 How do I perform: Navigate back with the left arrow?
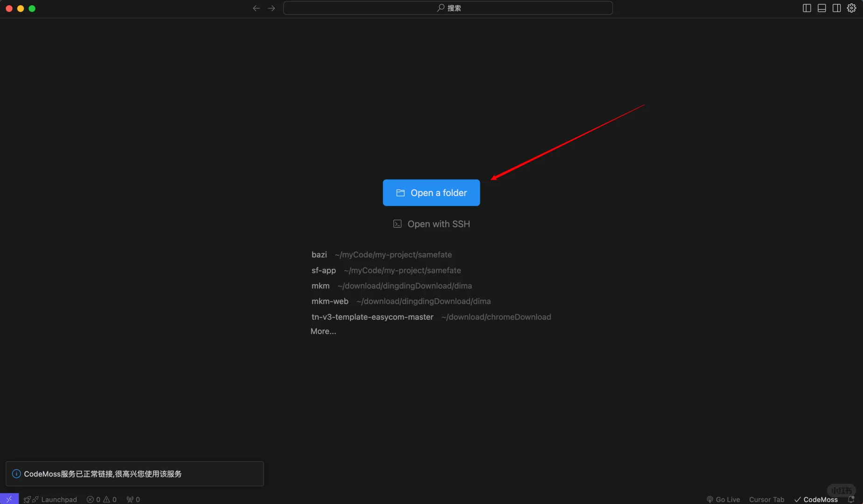tap(256, 8)
